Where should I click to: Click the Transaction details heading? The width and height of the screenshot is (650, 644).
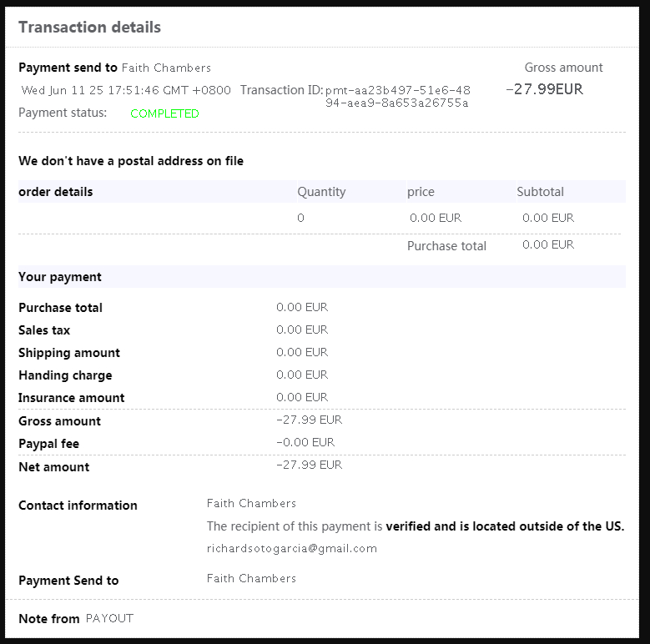(x=89, y=27)
